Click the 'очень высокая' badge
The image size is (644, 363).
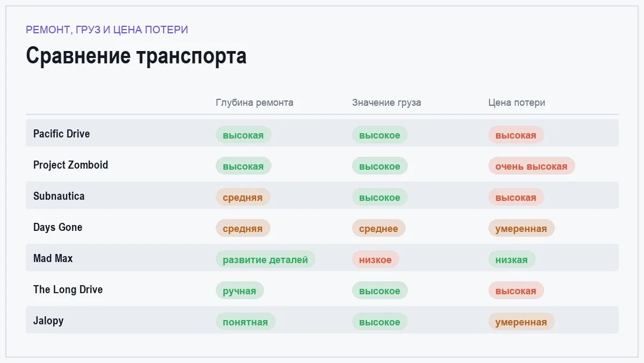point(532,166)
